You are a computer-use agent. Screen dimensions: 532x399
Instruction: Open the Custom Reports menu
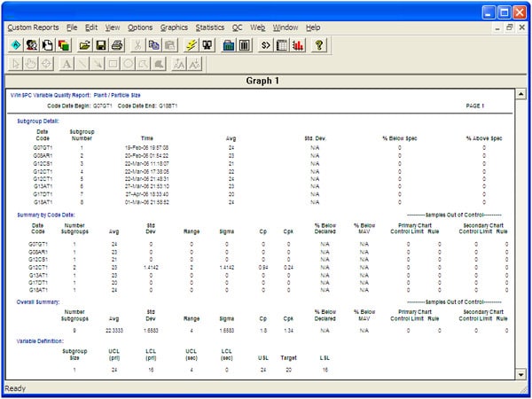pos(31,27)
